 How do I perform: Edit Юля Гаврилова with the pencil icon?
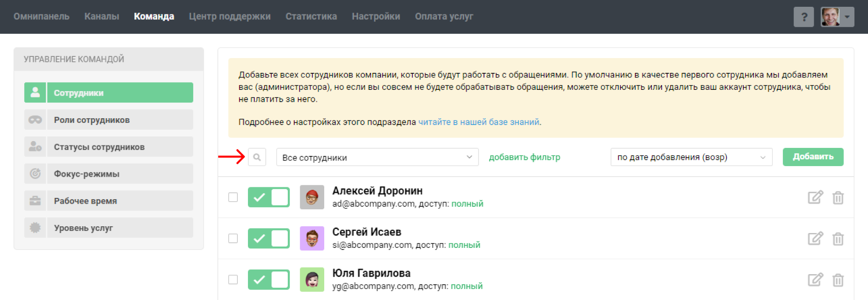815,280
